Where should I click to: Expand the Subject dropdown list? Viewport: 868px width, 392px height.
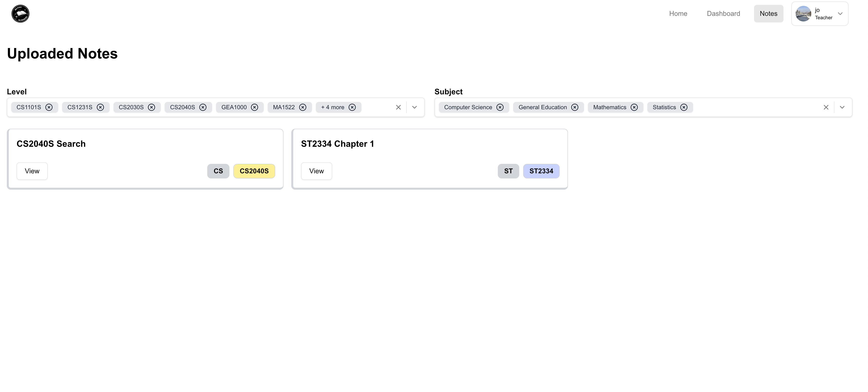pos(842,107)
